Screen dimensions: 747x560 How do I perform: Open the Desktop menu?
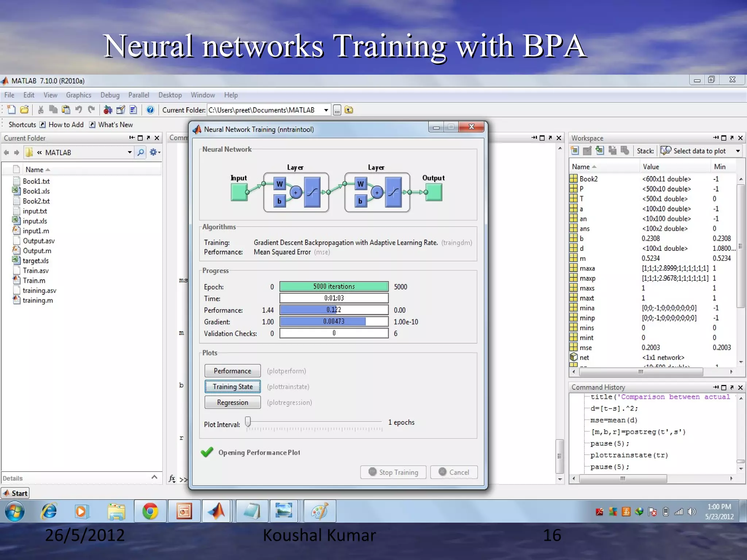(170, 95)
